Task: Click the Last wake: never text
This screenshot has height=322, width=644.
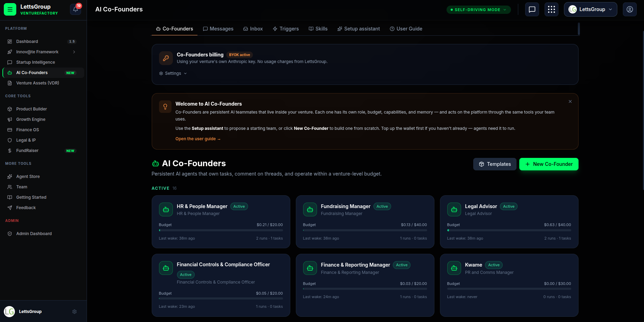Action: [x=462, y=297]
